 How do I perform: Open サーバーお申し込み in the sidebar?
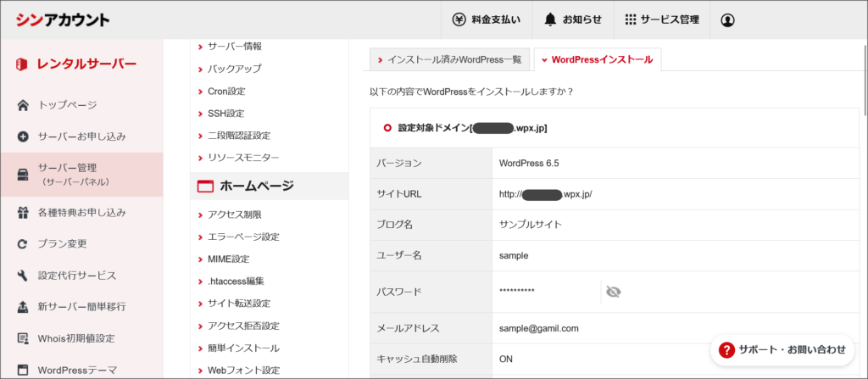[81, 137]
